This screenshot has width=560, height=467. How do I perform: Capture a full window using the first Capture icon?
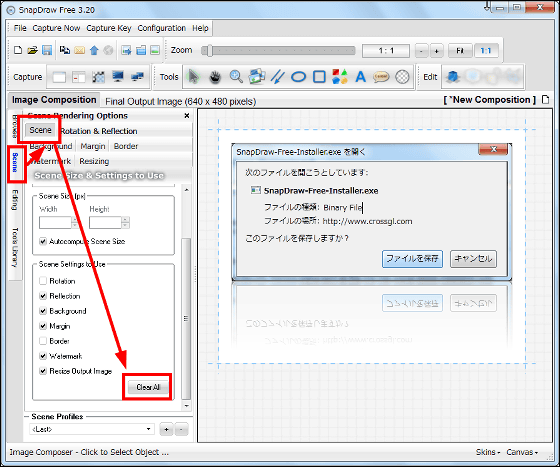coord(59,77)
